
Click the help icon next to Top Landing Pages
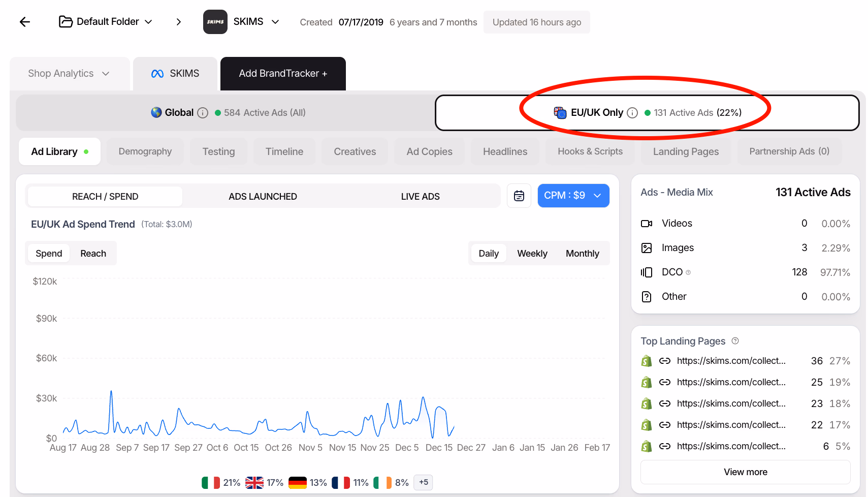(x=735, y=341)
